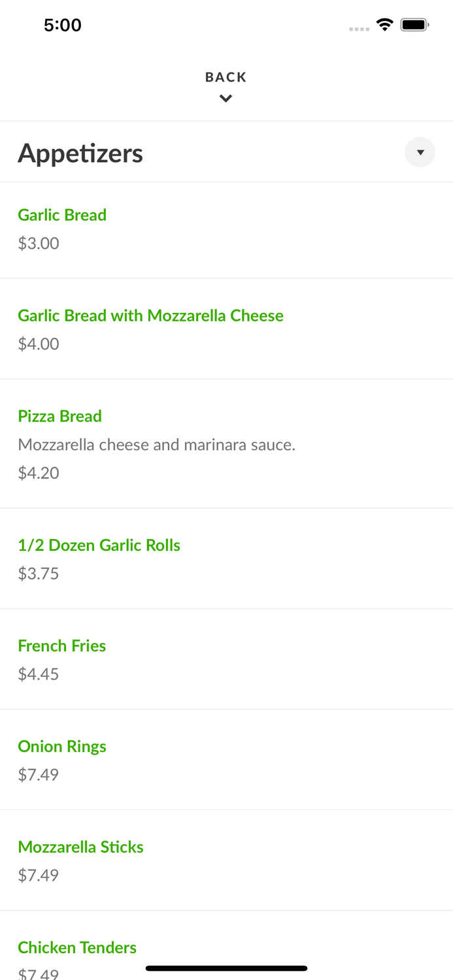
Task: Click the battery indicator in the status bar
Action: [x=415, y=24]
